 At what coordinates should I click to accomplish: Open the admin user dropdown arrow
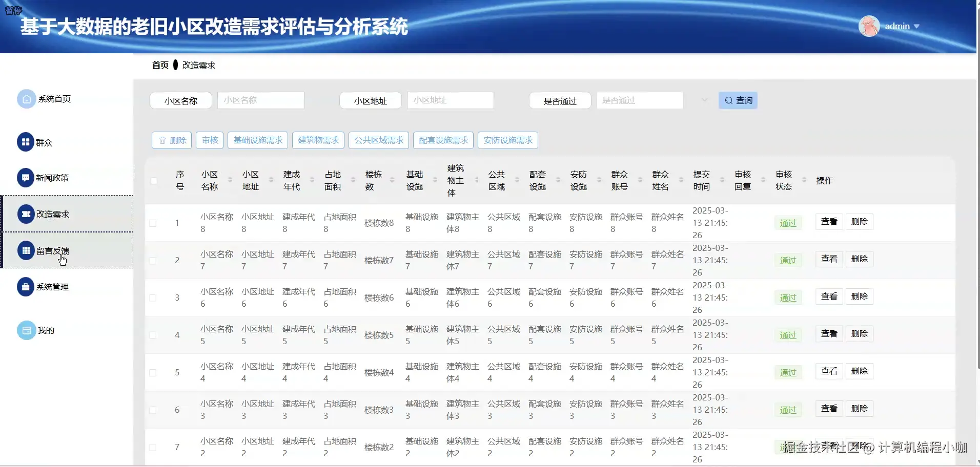pyautogui.click(x=917, y=27)
